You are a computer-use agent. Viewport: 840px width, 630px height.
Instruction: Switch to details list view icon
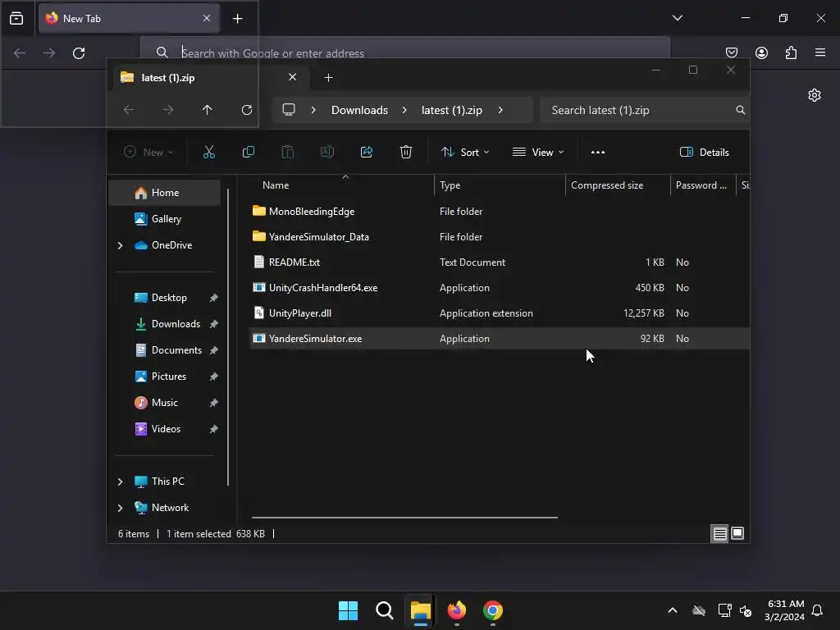(x=719, y=533)
